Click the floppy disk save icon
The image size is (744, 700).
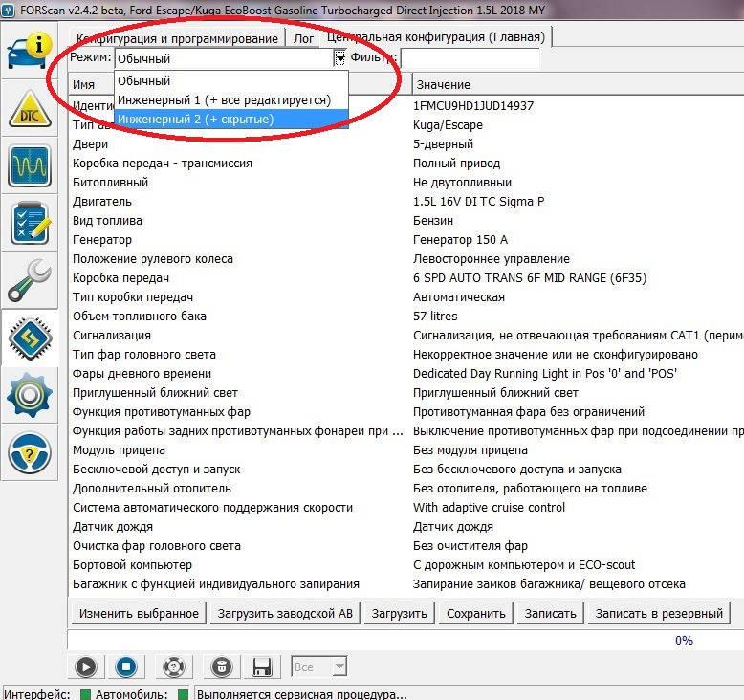click(x=261, y=667)
